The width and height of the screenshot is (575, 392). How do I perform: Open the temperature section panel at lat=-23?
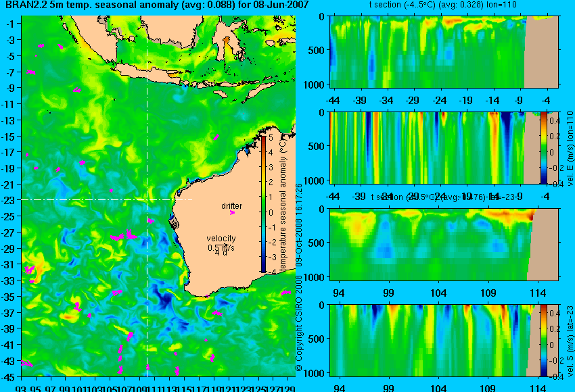click(x=444, y=245)
